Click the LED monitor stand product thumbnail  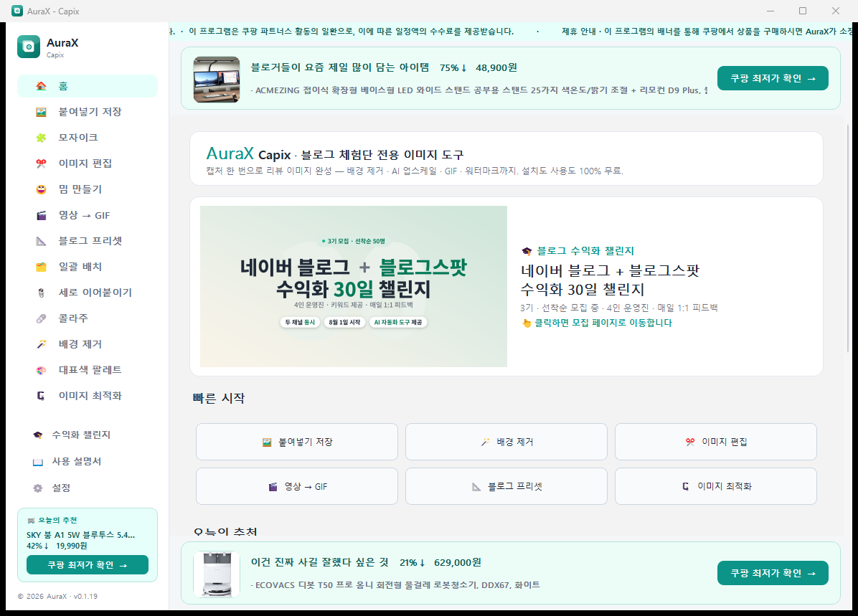pos(217,80)
